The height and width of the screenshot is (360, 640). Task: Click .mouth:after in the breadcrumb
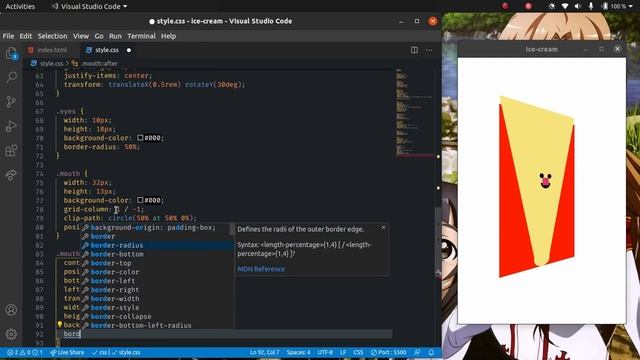click(99, 64)
